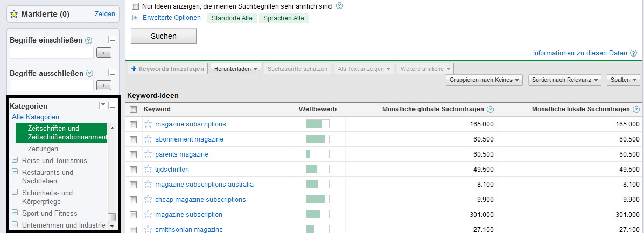This screenshot has width=644, height=233.
Task: Check the magazine subscriptions row
Action: pyautogui.click(x=133, y=124)
